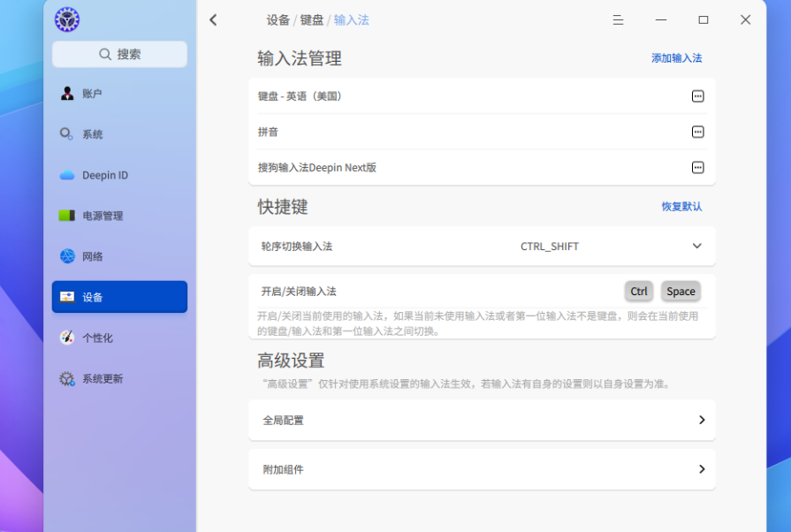Click the 恢复默认 link
Viewport: 791px width, 532px height.
[x=681, y=206]
